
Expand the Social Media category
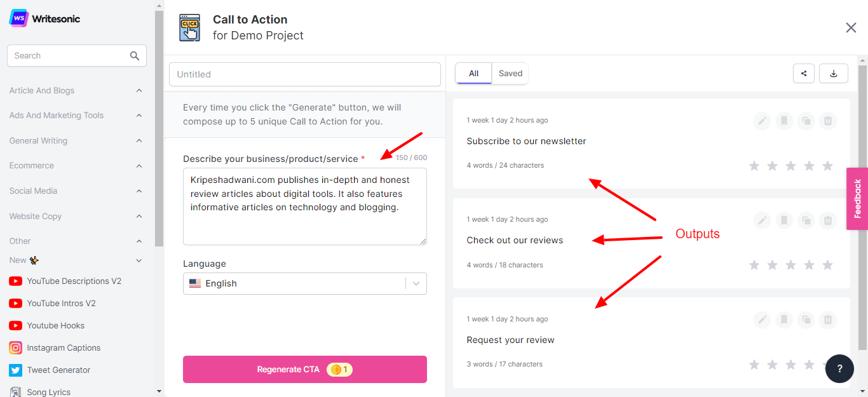[139, 191]
